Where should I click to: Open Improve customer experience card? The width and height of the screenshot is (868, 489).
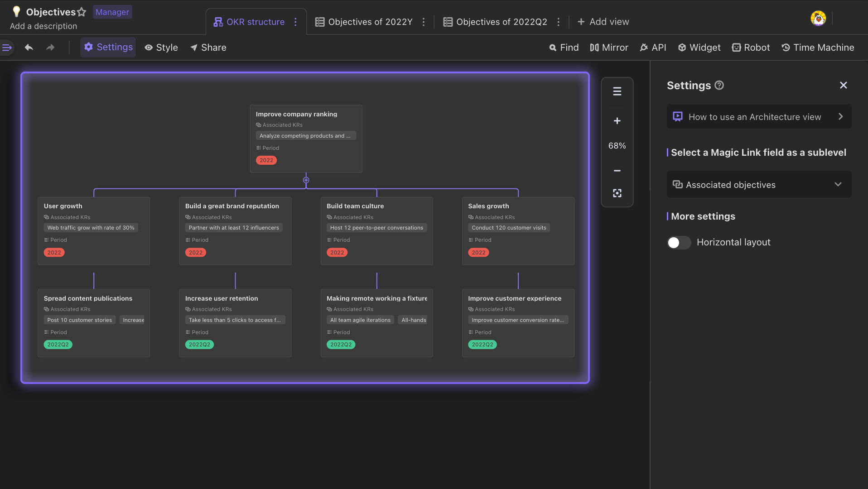[x=518, y=323]
